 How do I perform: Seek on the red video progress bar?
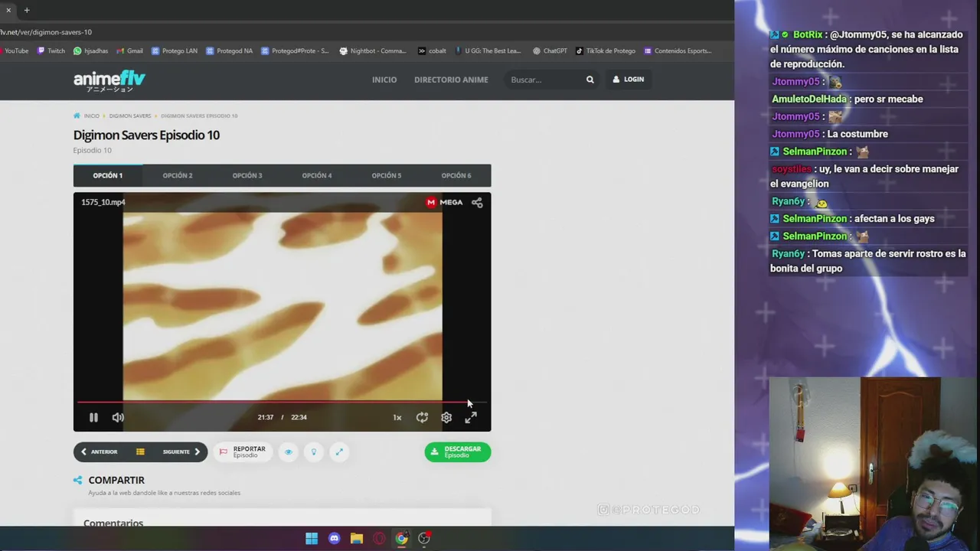[x=282, y=401]
